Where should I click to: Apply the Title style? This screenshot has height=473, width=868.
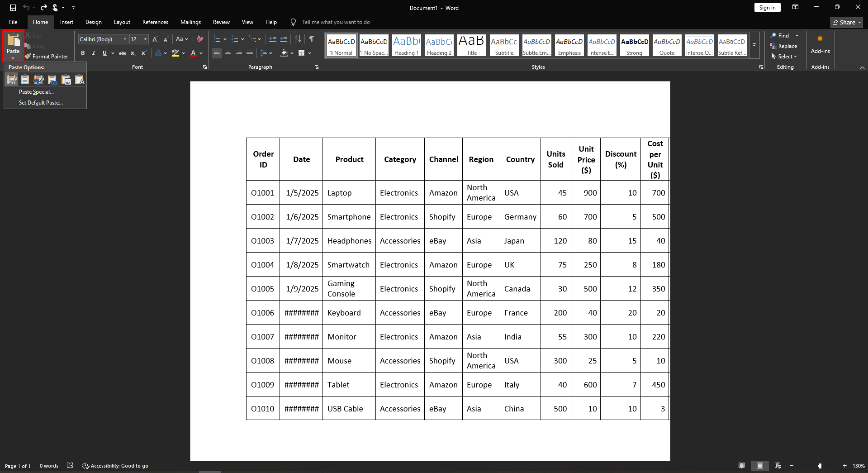[x=472, y=45]
